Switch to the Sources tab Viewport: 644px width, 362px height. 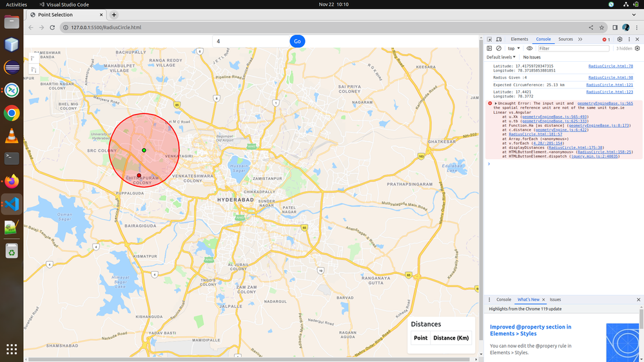pos(565,39)
